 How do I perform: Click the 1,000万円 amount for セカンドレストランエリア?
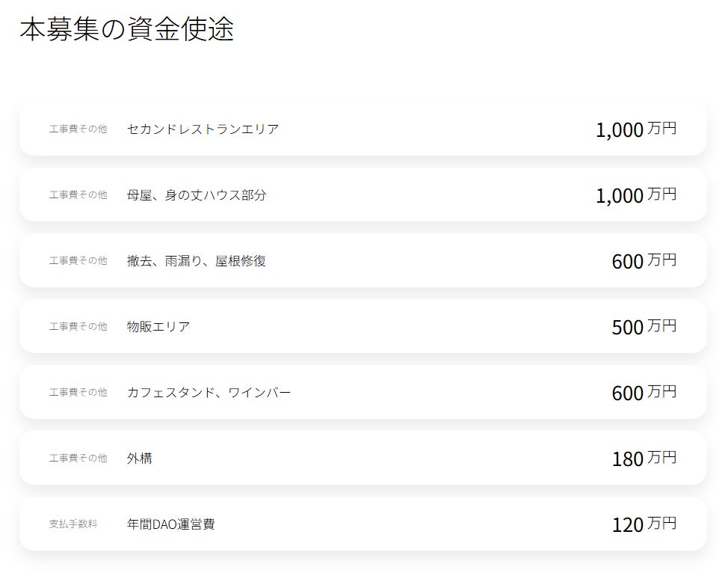635,129
